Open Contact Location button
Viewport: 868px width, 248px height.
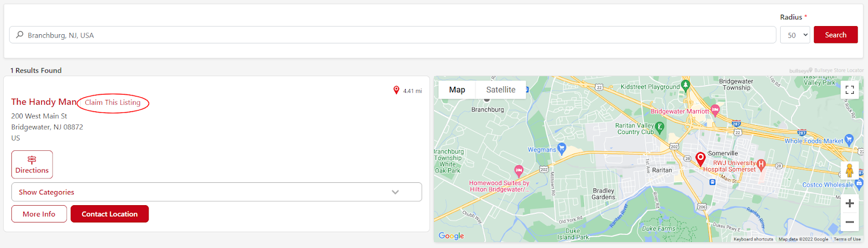pos(110,214)
